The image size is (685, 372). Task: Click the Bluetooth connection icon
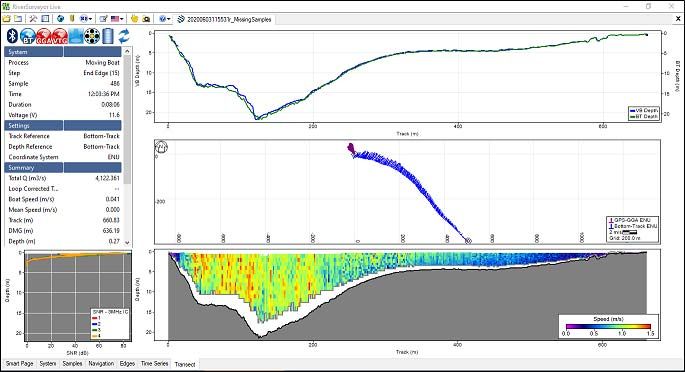click(12, 36)
